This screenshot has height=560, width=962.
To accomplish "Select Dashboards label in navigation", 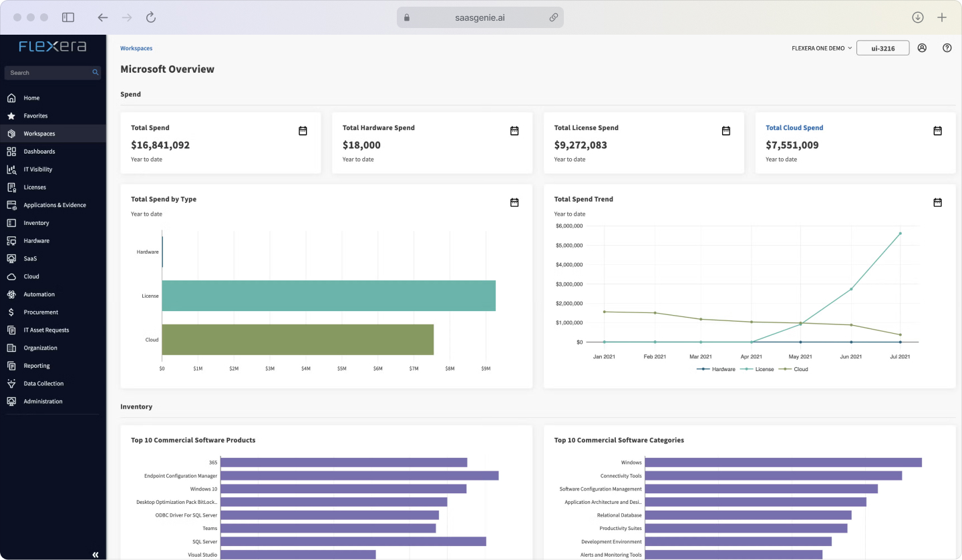I will pyautogui.click(x=39, y=152).
